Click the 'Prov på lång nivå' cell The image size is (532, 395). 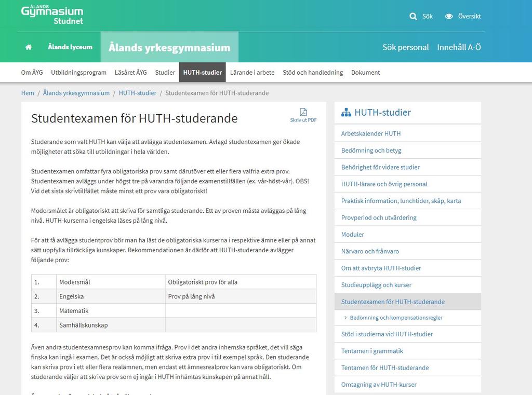pos(241,296)
